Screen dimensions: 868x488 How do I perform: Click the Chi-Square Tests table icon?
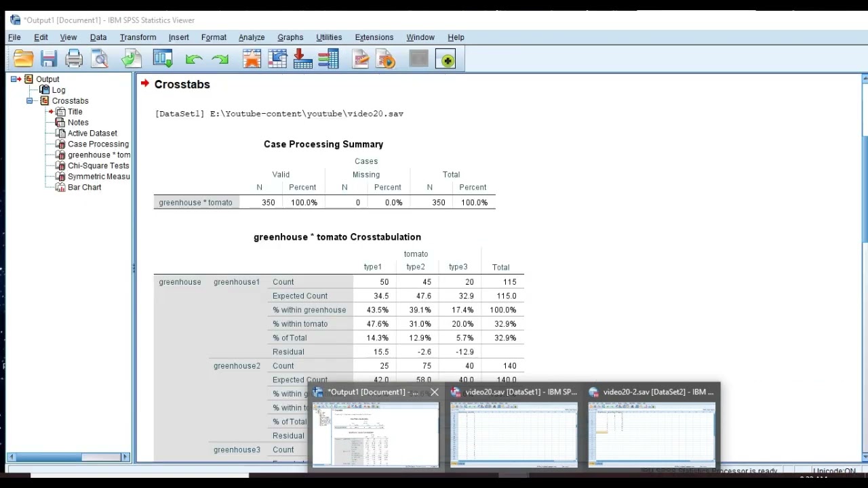pyautogui.click(x=60, y=166)
